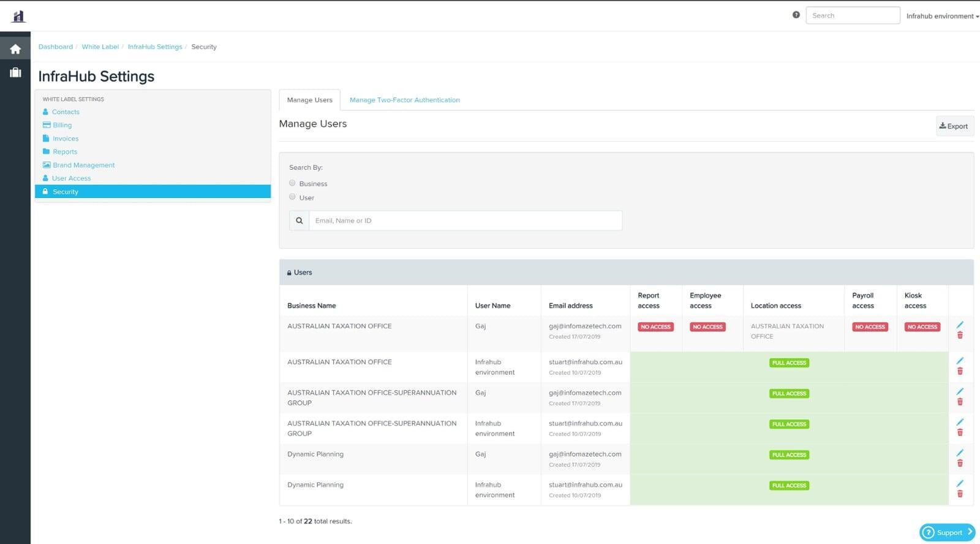The width and height of the screenshot is (980, 544).
Task: Click the User Name column header
Action: 492,306
